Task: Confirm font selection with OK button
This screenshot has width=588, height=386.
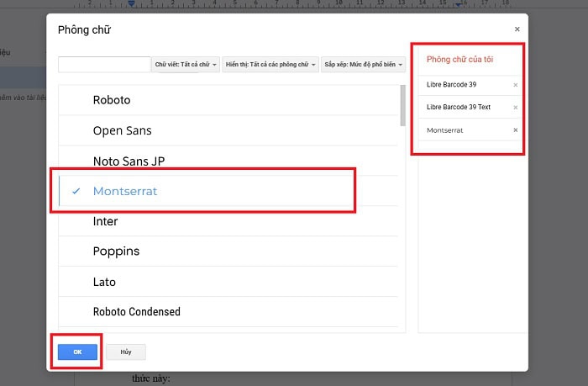Action: pos(77,352)
